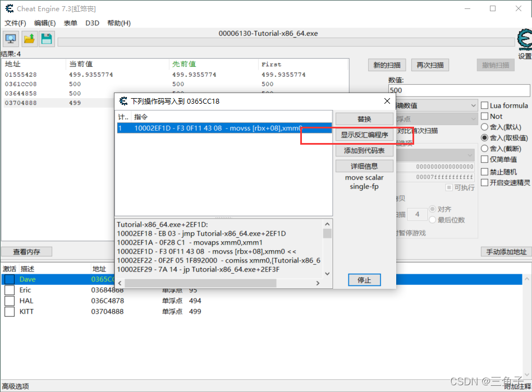Viewport: 532px width, 392px height.
Task: Open the process list computer icon
Action: 11,39
